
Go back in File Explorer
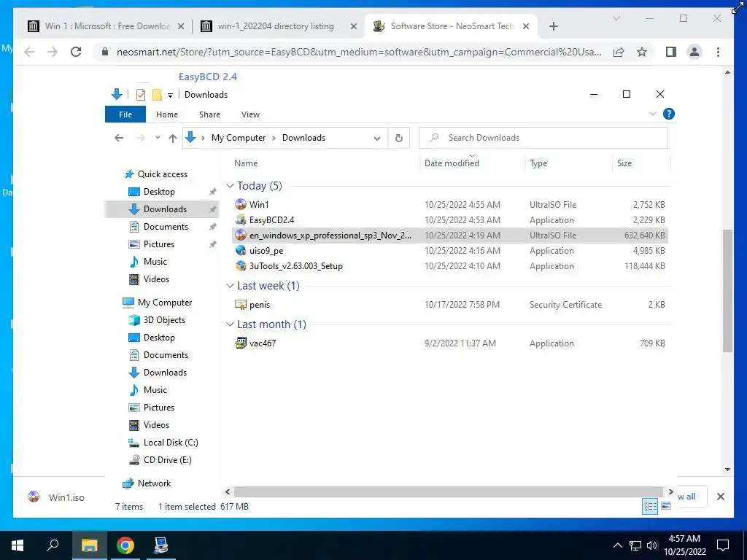click(x=119, y=138)
